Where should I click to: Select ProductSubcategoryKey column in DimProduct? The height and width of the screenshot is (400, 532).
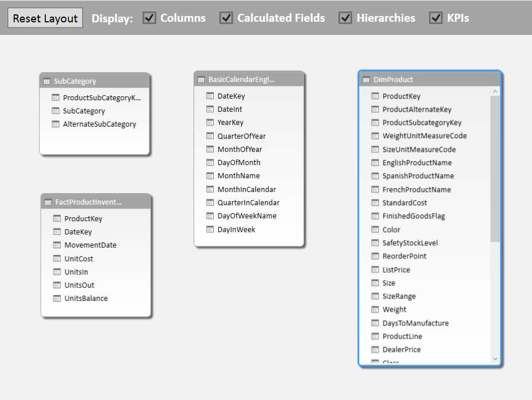coord(422,123)
